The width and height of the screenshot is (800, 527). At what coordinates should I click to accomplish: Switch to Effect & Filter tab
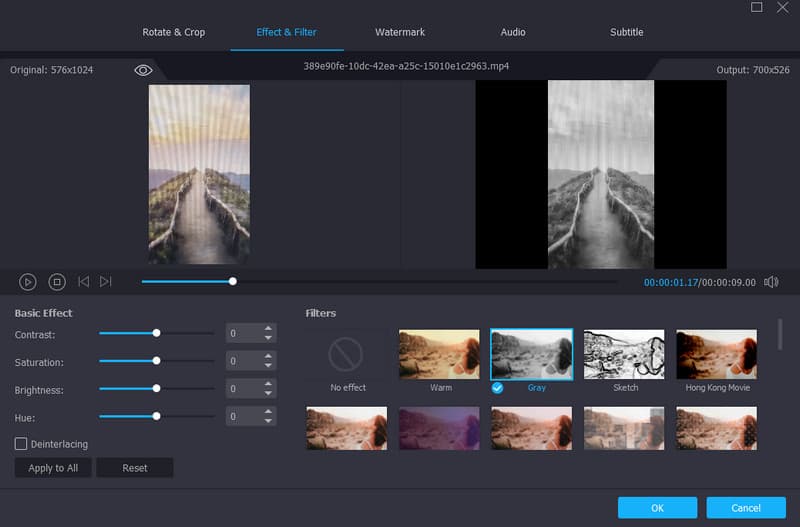286,32
